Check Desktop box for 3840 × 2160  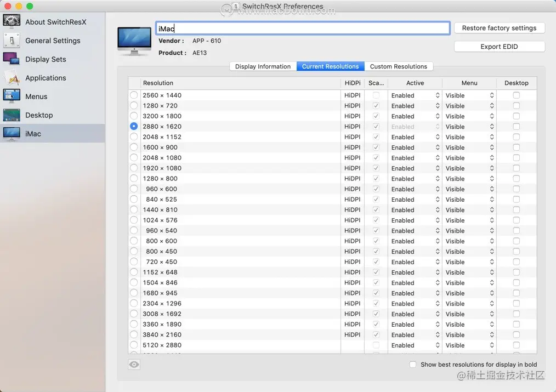517,334
